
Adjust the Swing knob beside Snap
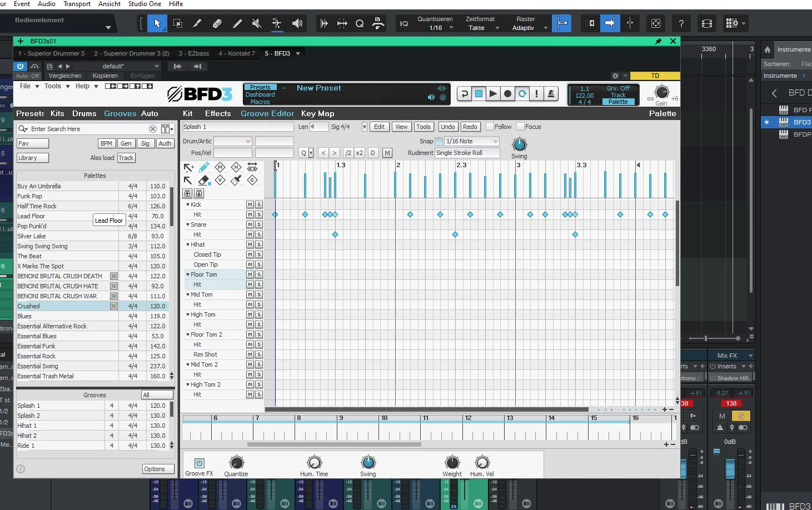point(519,144)
